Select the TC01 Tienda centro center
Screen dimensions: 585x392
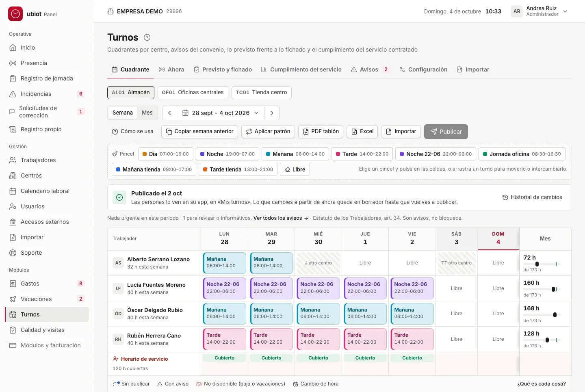pos(262,93)
